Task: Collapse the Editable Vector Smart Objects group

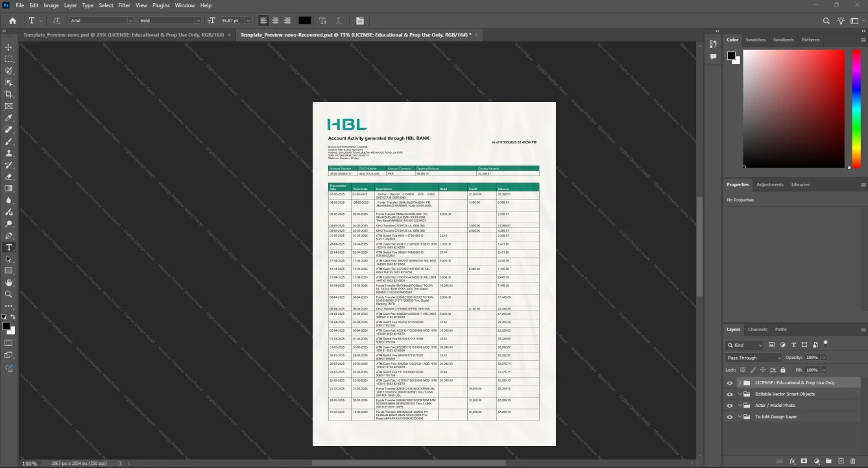Action: (x=739, y=394)
